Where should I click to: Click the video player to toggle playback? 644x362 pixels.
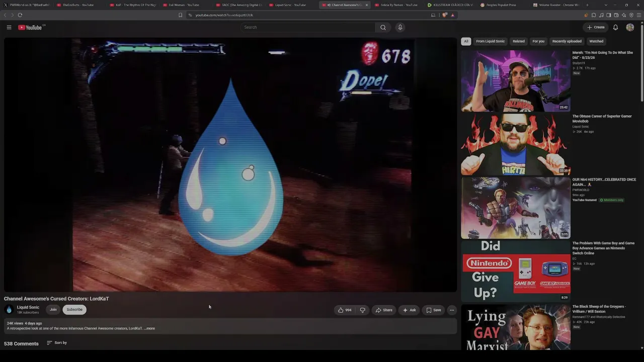click(231, 165)
